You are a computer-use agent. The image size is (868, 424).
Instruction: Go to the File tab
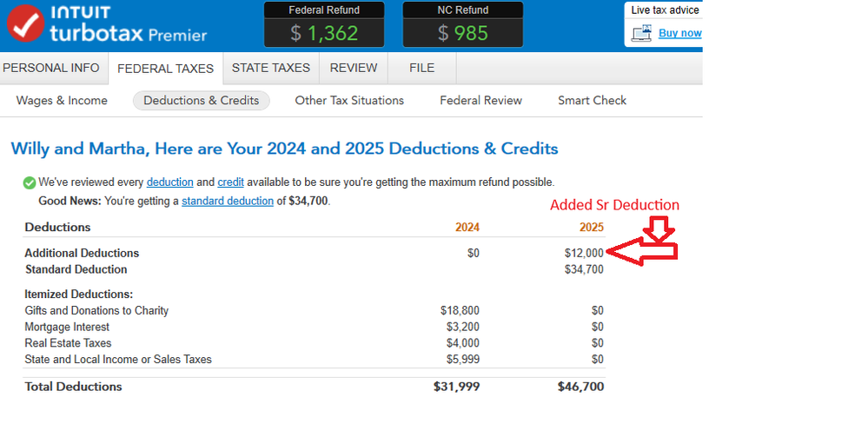421,68
